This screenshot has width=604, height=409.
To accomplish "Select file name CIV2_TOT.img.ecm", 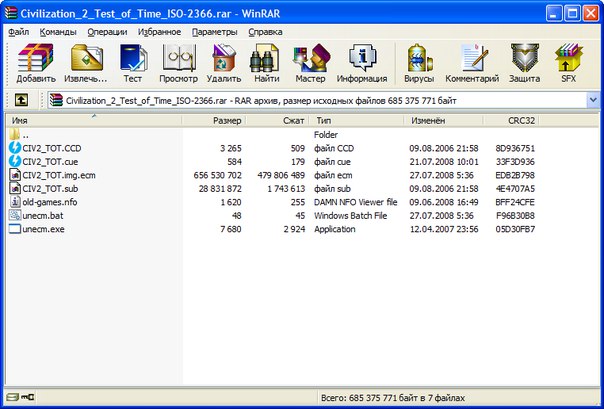I will [x=59, y=175].
